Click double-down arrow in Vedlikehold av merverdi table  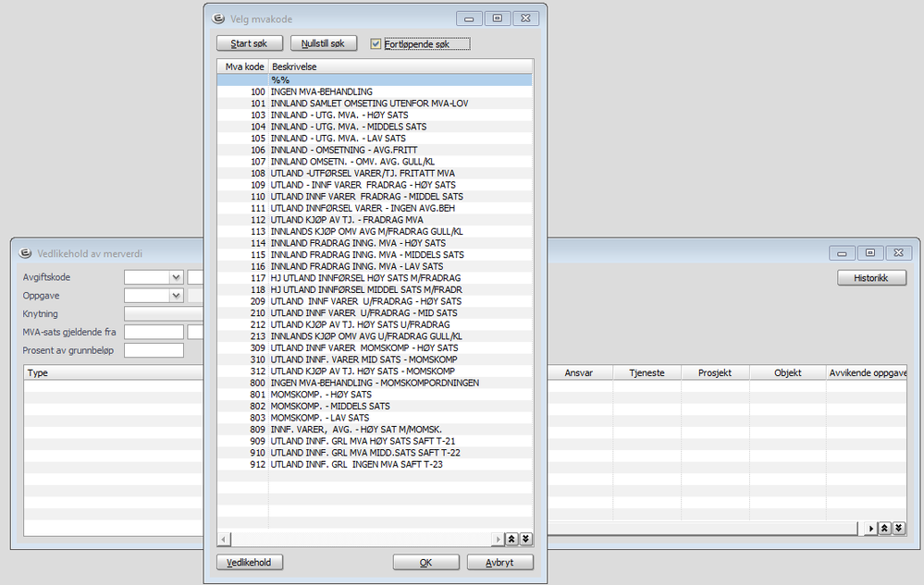(x=899, y=528)
